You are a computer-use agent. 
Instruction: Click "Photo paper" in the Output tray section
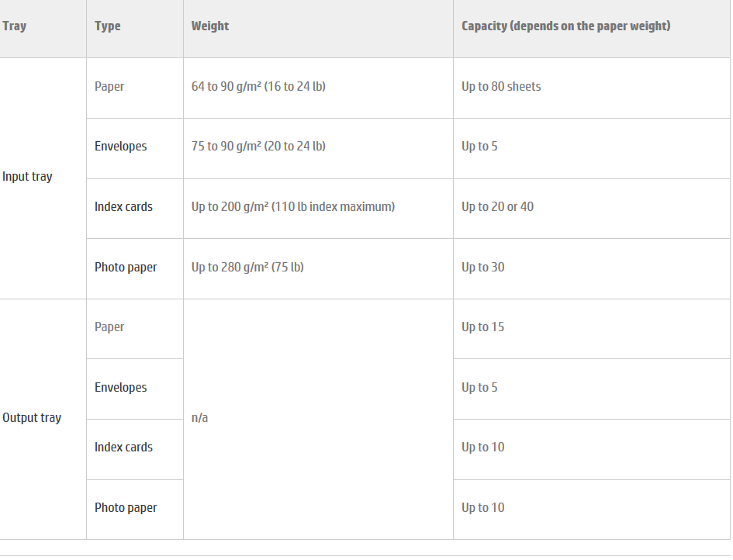[126, 508]
